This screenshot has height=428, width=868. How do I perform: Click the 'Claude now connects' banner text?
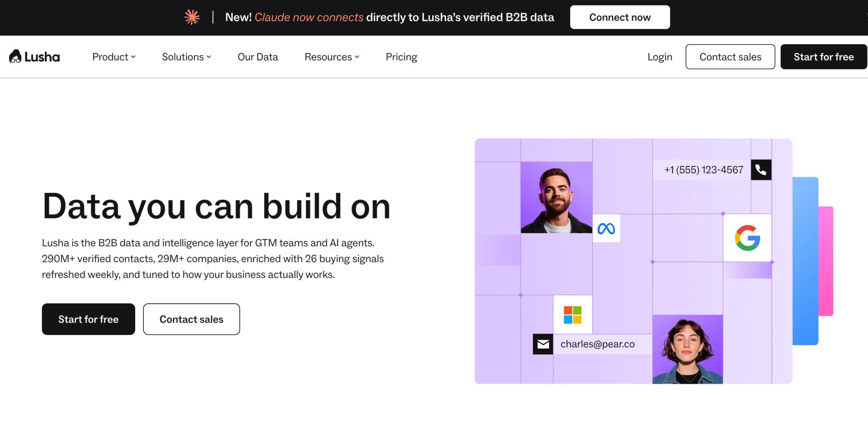(x=309, y=17)
